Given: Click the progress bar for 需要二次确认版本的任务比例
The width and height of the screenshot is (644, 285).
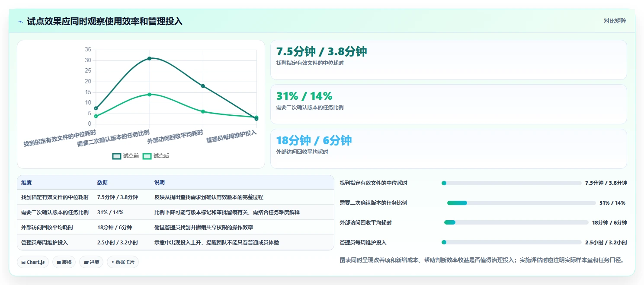Looking at the screenshot, I should click(x=521, y=203).
